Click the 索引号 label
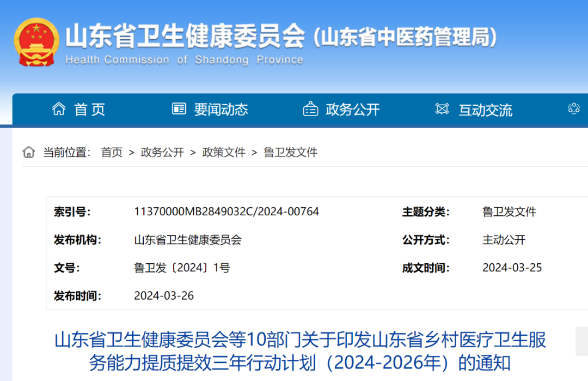 (72, 211)
